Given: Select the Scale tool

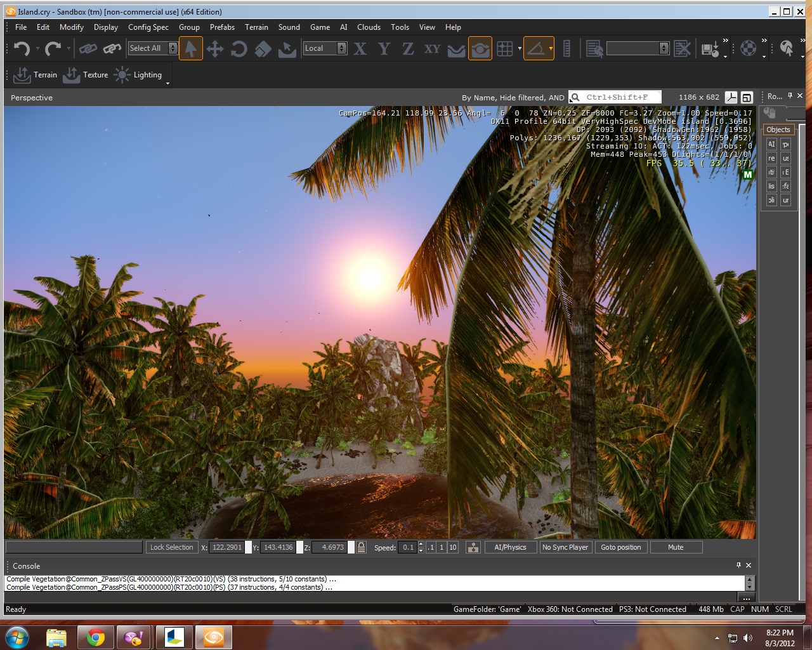Looking at the screenshot, I should (263, 48).
